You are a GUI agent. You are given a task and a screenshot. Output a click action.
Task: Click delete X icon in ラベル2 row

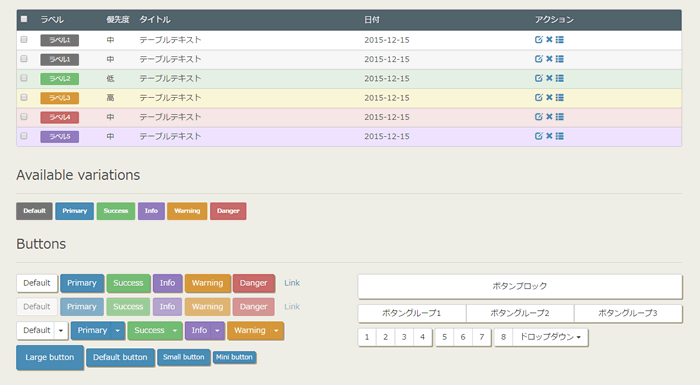point(549,78)
